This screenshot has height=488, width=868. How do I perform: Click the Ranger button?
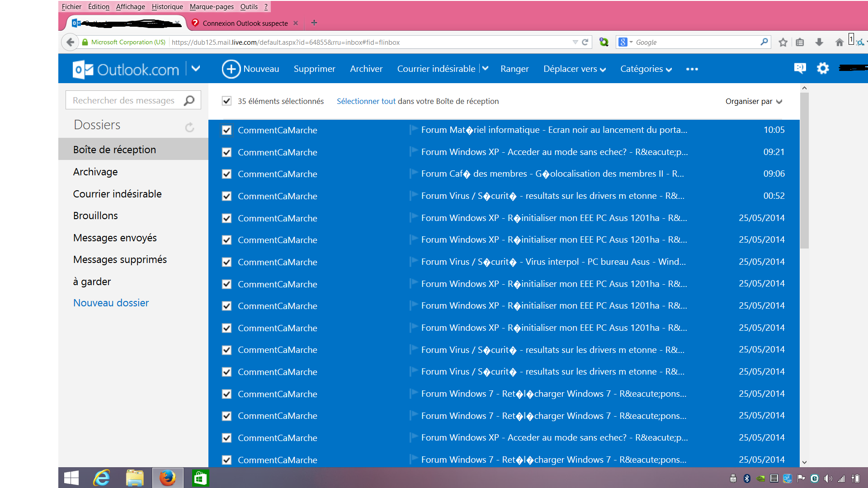click(514, 69)
